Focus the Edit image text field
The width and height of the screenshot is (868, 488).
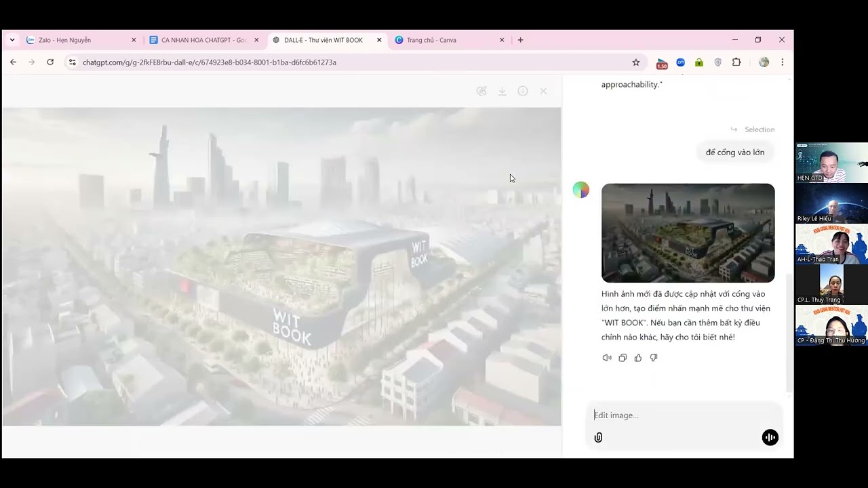click(x=685, y=415)
